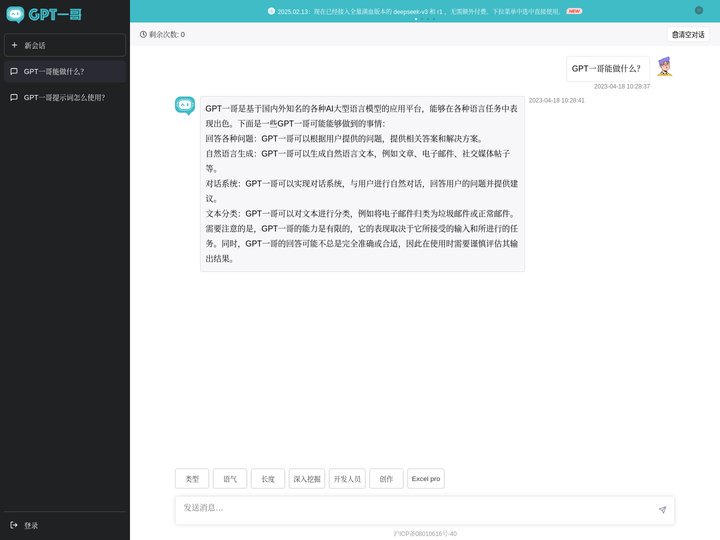The height and width of the screenshot is (540, 720).
Task: Open the 长度 prompt option
Action: coord(268,479)
